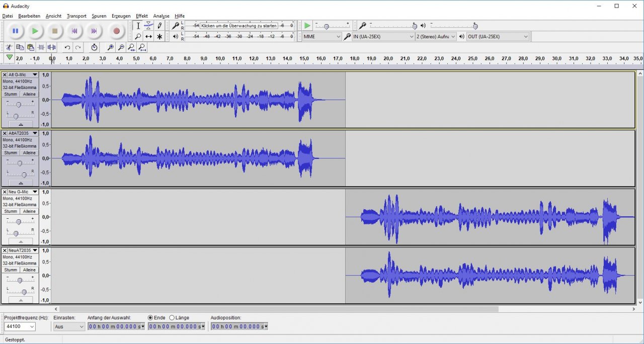The width and height of the screenshot is (644, 344).
Task: Select the Draw pencil tool
Action: (160, 26)
